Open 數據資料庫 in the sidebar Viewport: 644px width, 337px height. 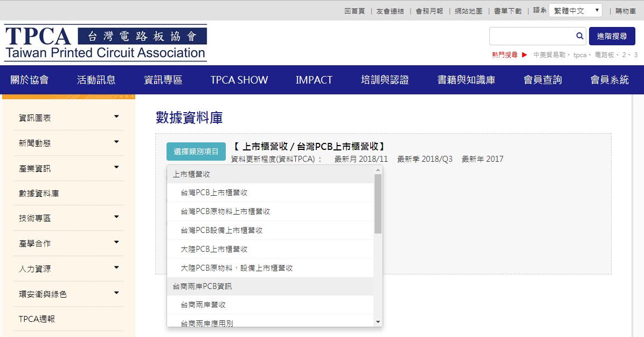point(39,193)
